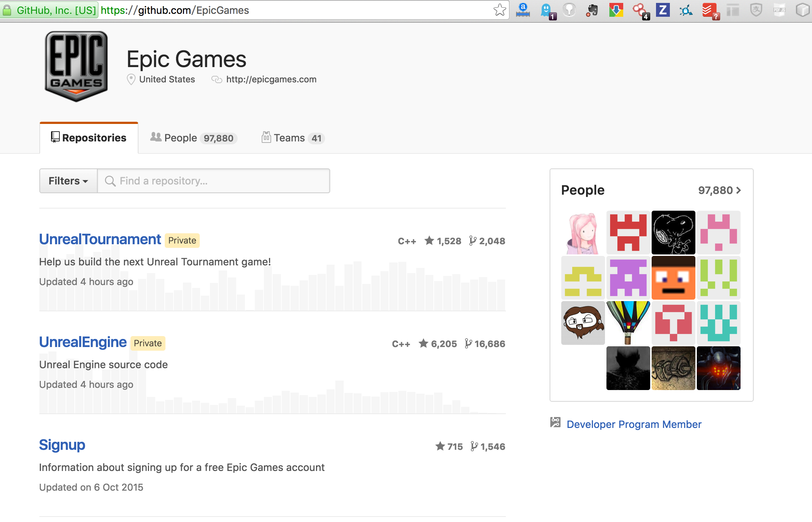The width and height of the screenshot is (812, 522).
Task: Open the PDF JS extension
Action: point(779,10)
